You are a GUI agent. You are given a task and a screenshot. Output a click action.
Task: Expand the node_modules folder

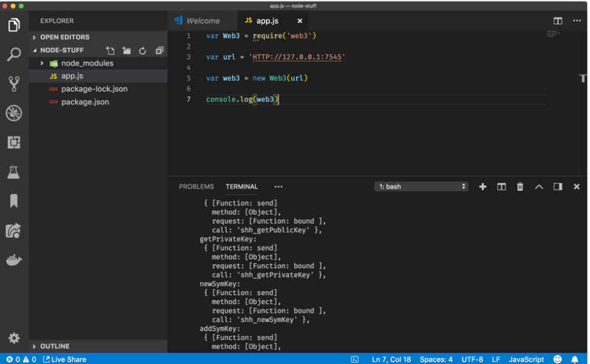point(42,63)
